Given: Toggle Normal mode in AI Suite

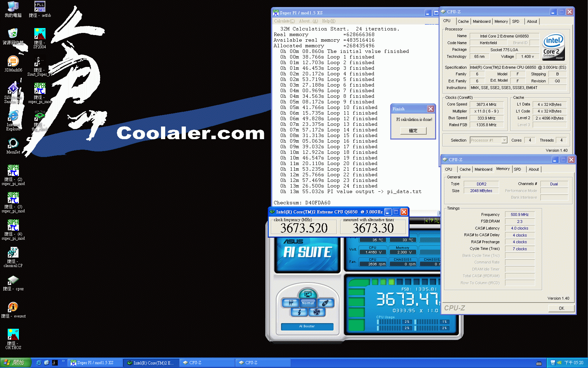Looking at the screenshot, I should (x=308, y=303).
